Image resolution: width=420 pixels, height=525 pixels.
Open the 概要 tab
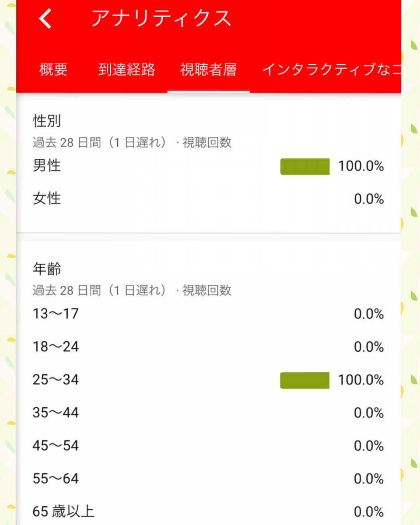[x=53, y=70]
